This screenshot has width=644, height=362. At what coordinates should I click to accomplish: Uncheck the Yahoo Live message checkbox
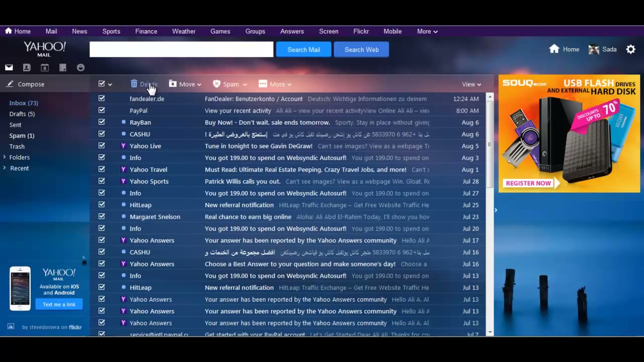tap(102, 146)
